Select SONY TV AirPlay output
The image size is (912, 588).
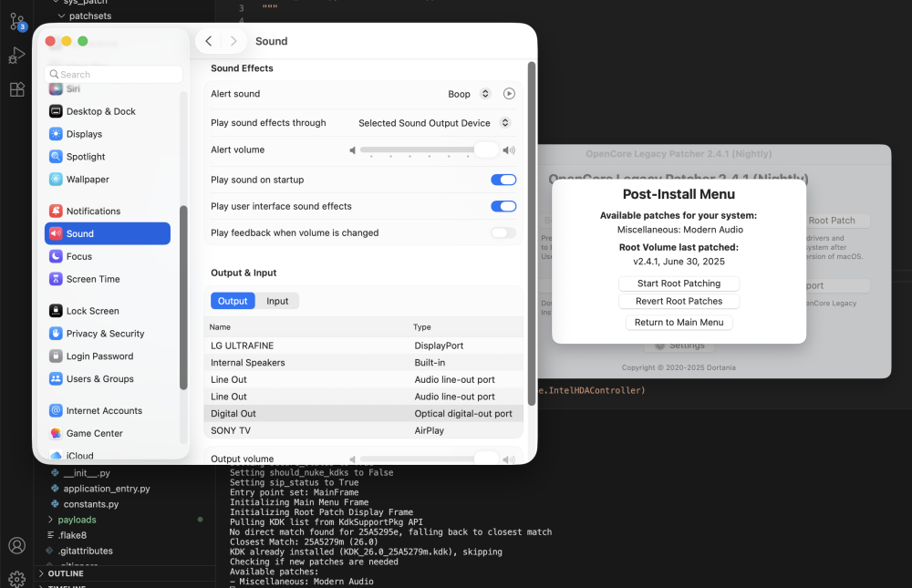(364, 430)
